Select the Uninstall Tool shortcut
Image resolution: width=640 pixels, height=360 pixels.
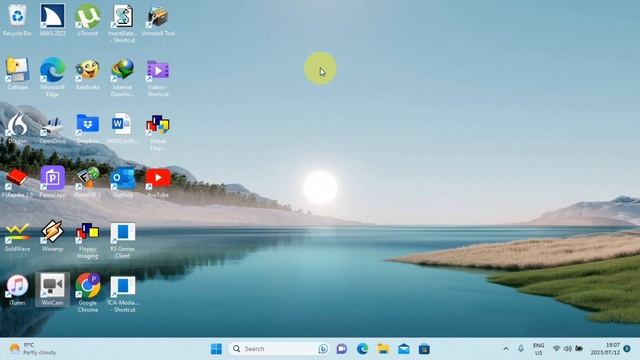pyautogui.click(x=158, y=20)
